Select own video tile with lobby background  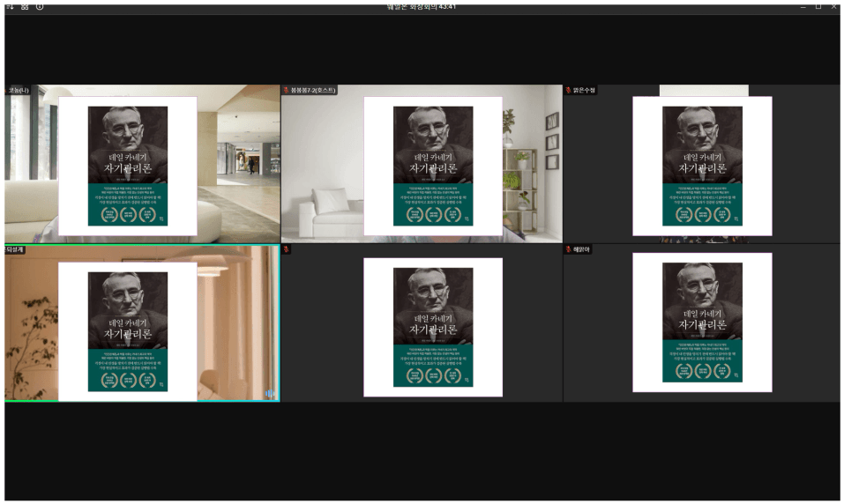tap(143, 164)
